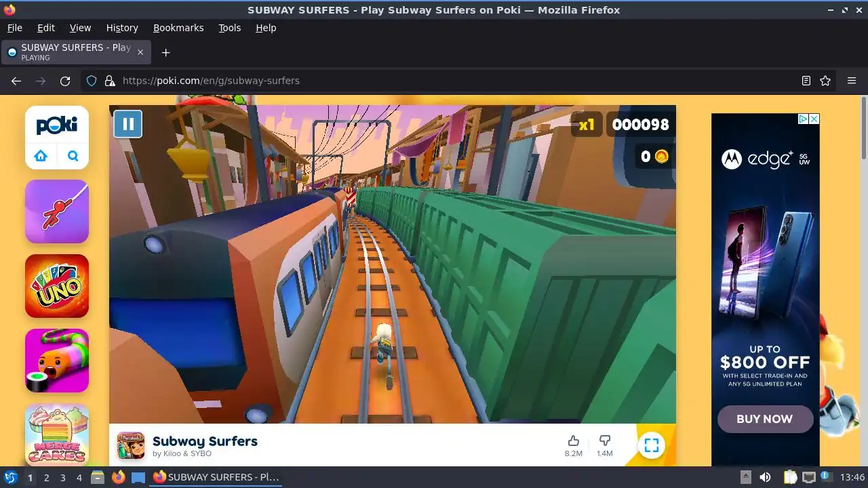Switch to workspace 1

click(x=30, y=477)
